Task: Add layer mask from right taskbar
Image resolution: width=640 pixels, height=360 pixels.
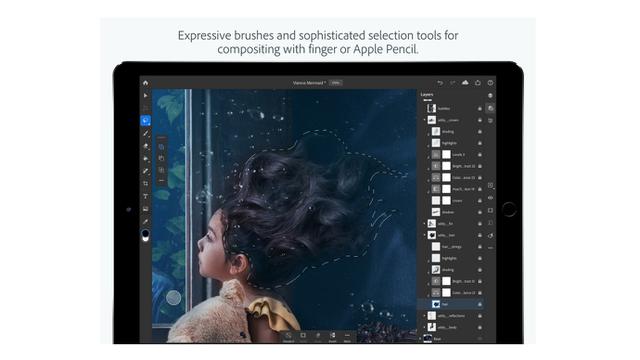Action: point(491,211)
